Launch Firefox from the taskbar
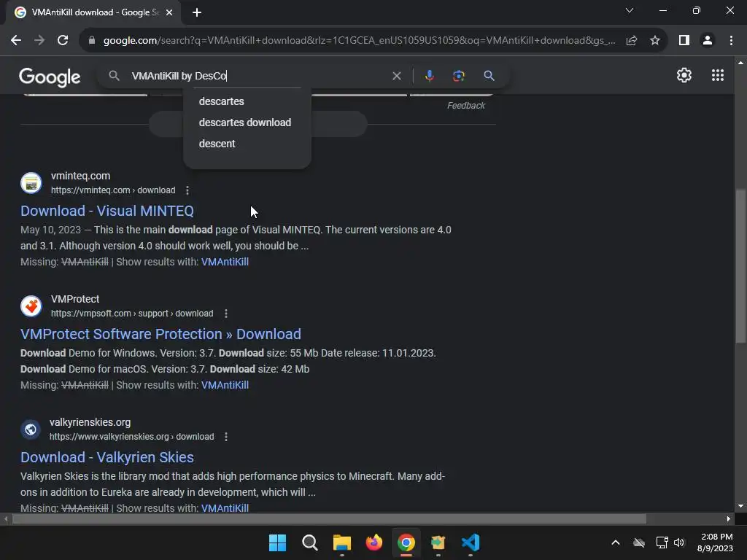The width and height of the screenshot is (747, 560). point(374,542)
